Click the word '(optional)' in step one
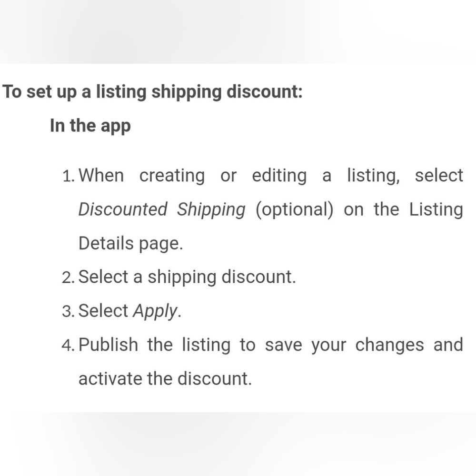This screenshot has width=476, height=476. (x=294, y=209)
